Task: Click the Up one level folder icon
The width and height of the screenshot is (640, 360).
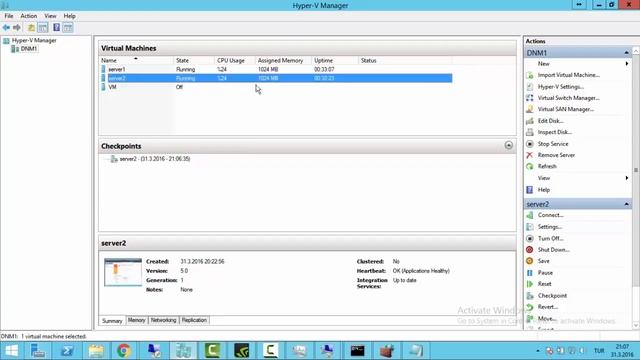Action: click(31, 28)
